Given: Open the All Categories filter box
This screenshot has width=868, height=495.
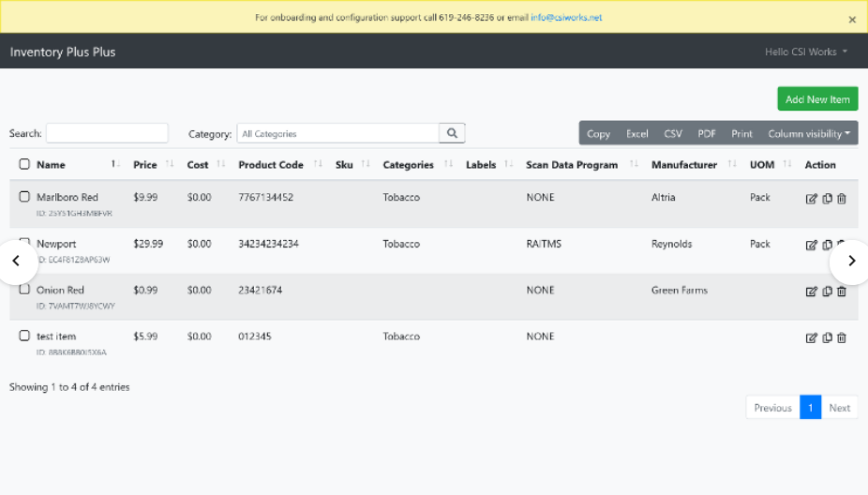Looking at the screenshot, I should point(338,133).
